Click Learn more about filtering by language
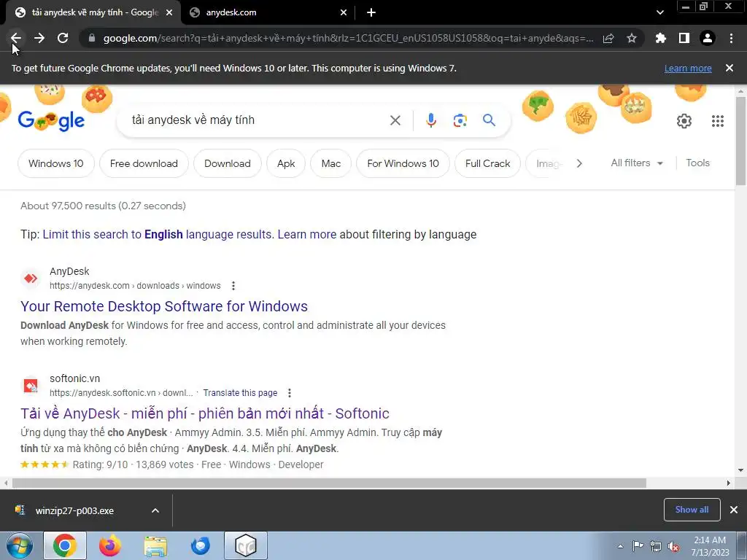This screenshot has width=747, height=560. [307, 234]
